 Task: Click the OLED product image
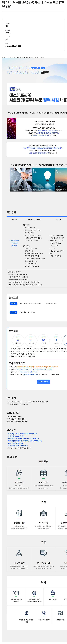pyautogui.click(x=12, y=128)
